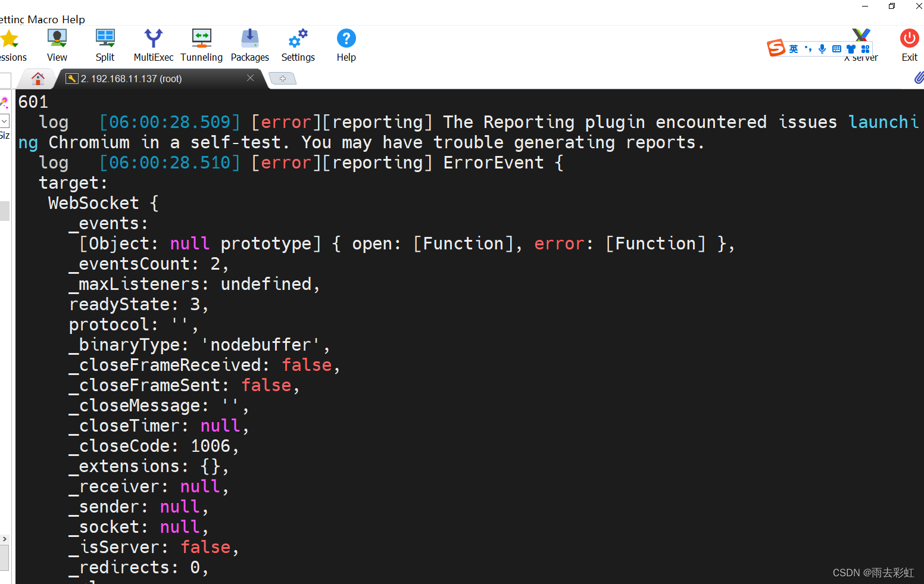924x584 pixels.
Task: Click the '[06:00:28.509]' timestamp
Action: point(170,122)
